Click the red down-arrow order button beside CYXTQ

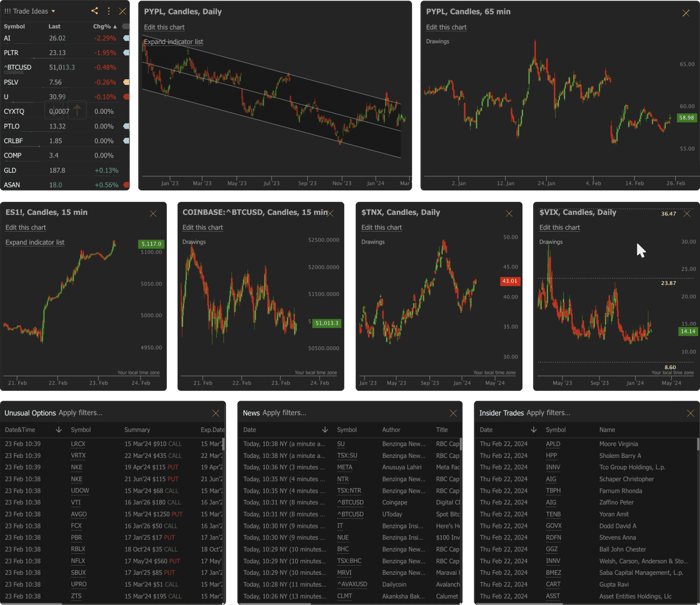pyautogui.click(x=54, y=110)
